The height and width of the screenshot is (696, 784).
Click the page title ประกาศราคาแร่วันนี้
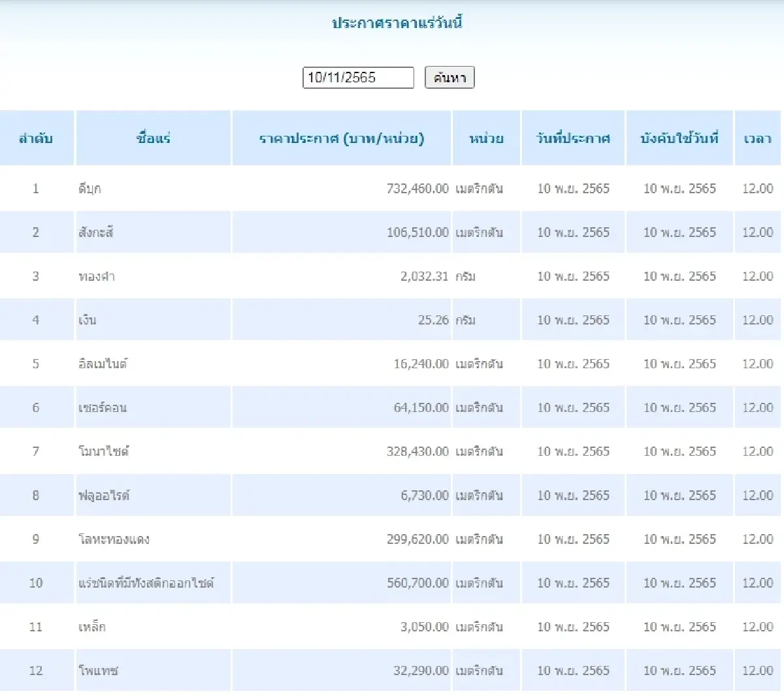coord(397,23)
